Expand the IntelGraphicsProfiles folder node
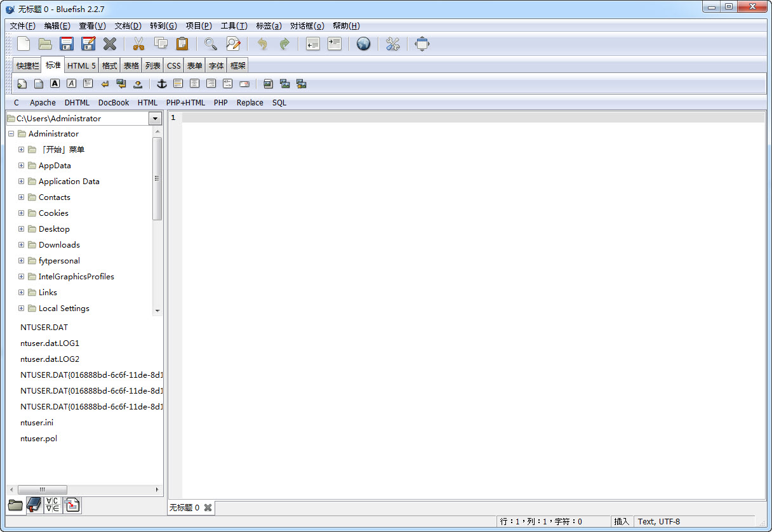 21,277
